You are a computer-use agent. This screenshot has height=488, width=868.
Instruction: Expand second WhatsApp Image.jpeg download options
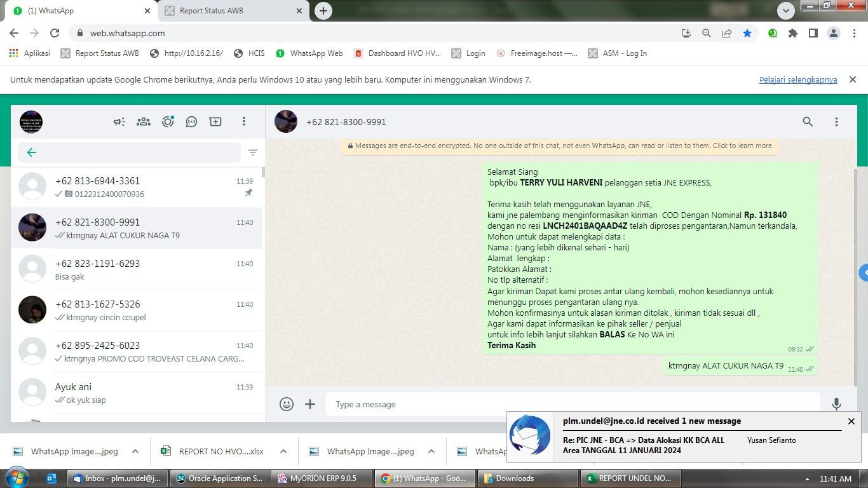(x=431, y=451)
